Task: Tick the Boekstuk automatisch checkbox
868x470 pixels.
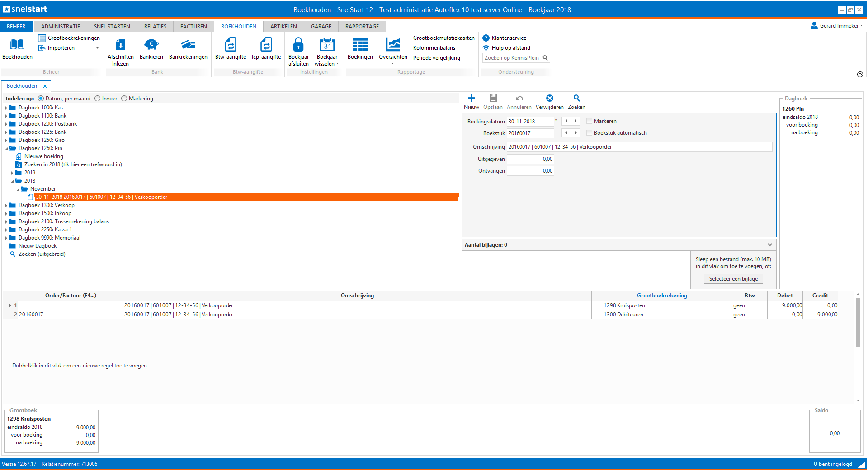Action: pos(589,133)
